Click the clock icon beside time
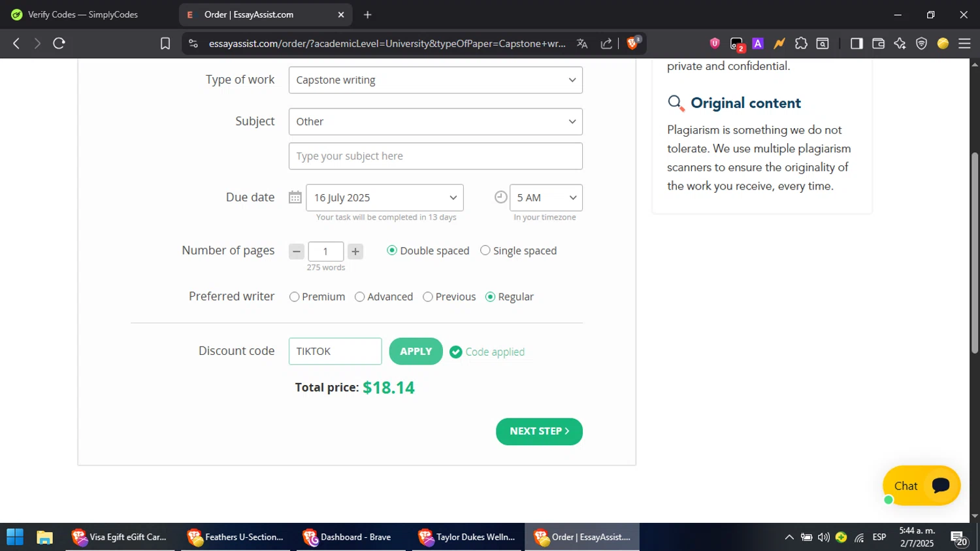The height and width of the screenshot is (551, 980). (501, 197)
